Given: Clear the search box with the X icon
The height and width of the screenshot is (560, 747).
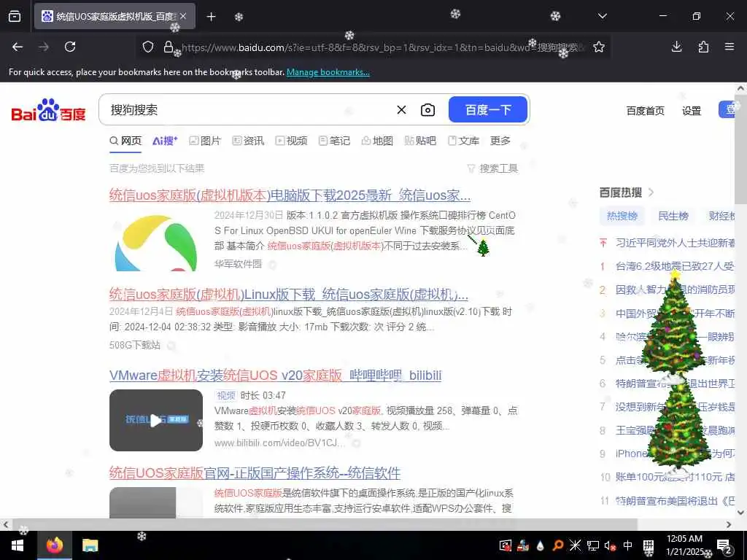Looking at the screenshot, I should tap(402, 110).
